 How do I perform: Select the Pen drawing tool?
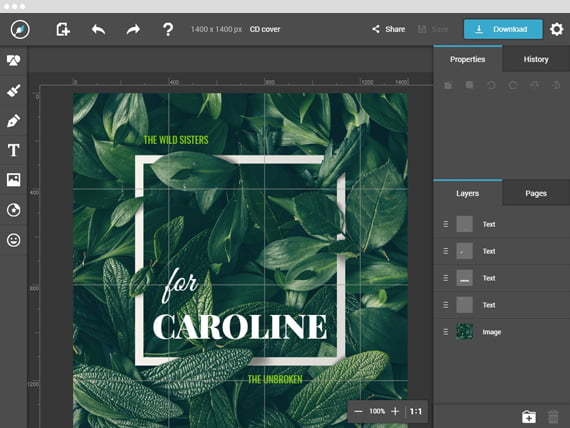(13, 120)
